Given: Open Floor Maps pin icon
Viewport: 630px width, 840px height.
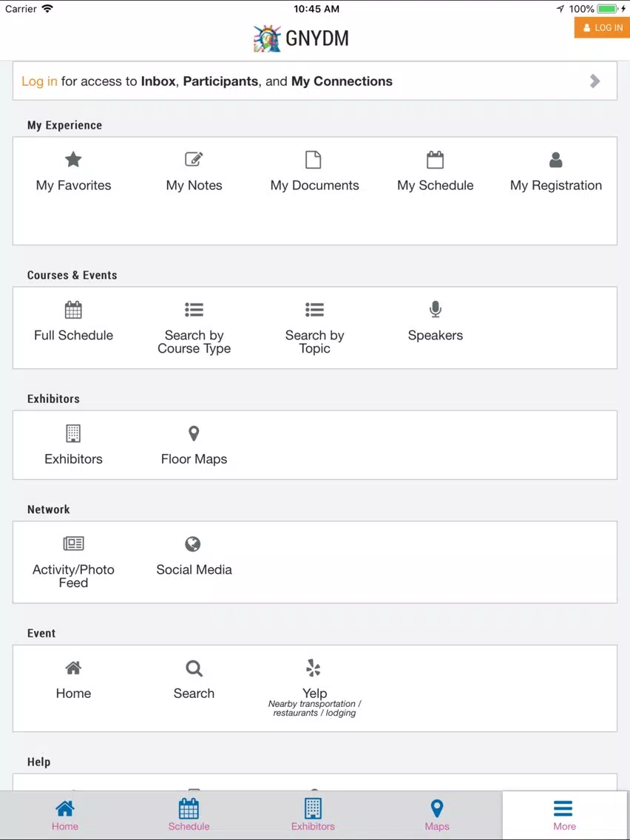Looking at the screenshot, I should click(194, 433).
